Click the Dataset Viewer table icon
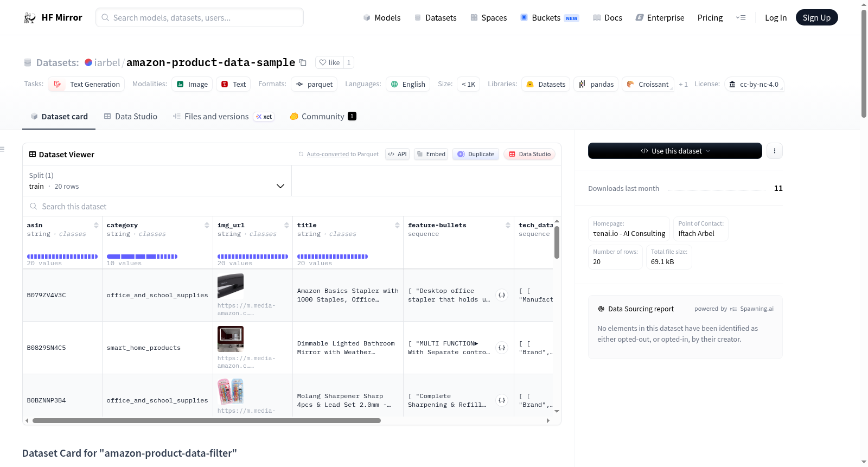The image size is (868, 467). click(x=33, y=154)
